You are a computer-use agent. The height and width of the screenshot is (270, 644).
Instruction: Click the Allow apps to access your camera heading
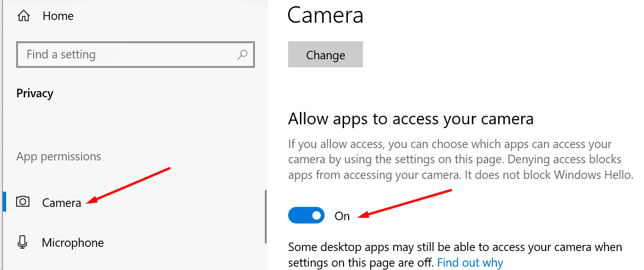(411, 119)
